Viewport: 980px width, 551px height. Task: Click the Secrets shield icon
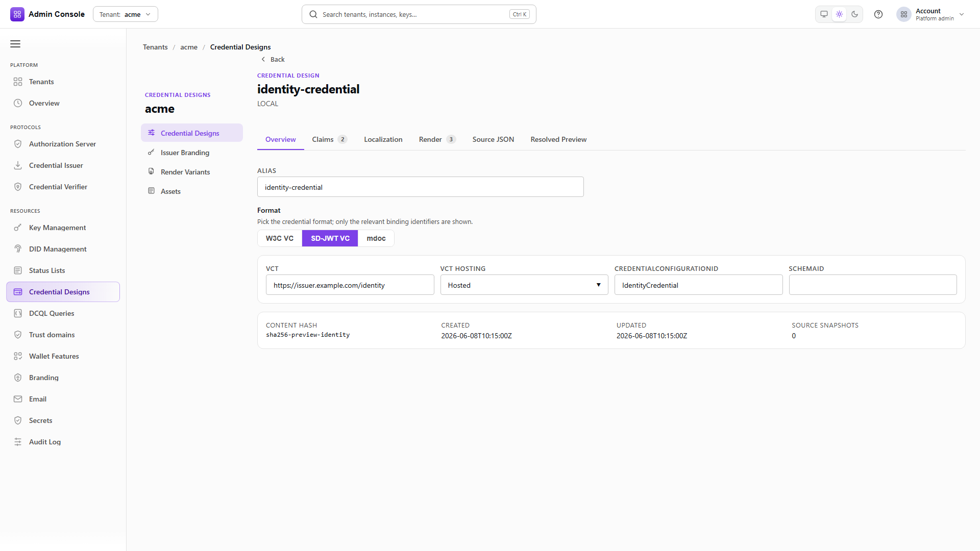(18, 420)
